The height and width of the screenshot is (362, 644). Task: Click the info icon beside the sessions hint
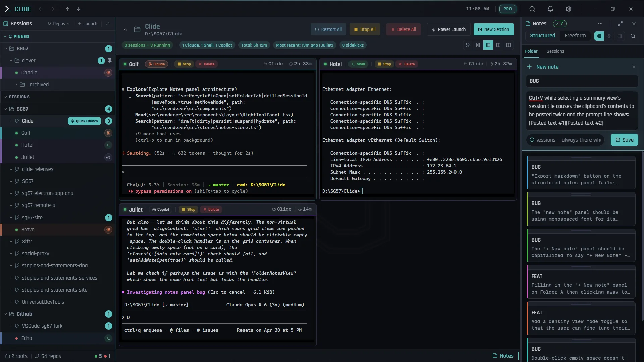tap(532, 140)
